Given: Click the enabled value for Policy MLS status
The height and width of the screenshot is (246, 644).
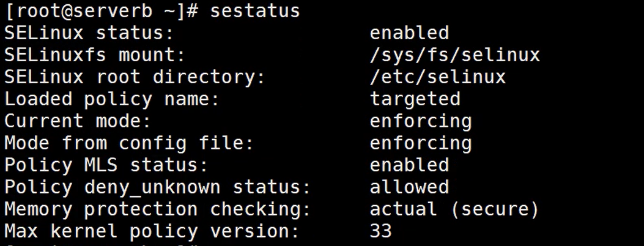Looking at the screenshot, I should tap(409, 165).
